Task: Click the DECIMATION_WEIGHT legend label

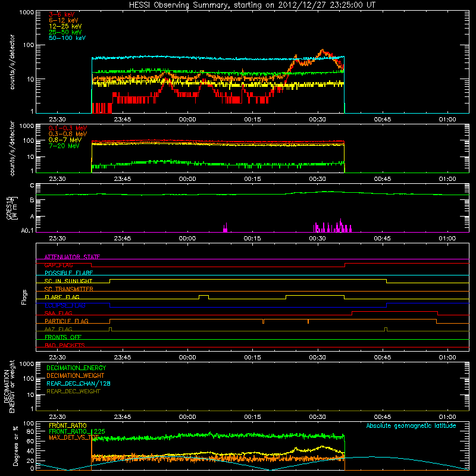Action: pos(76,375)
